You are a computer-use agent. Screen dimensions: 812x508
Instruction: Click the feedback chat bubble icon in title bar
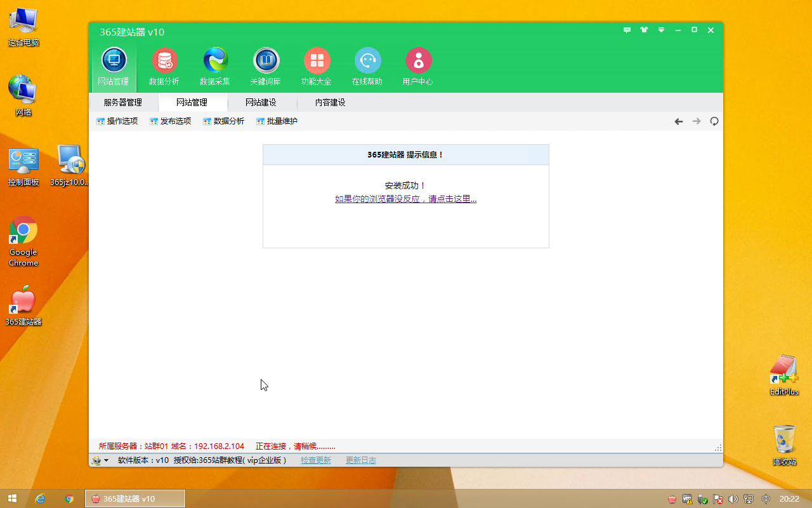pos(627,30)
